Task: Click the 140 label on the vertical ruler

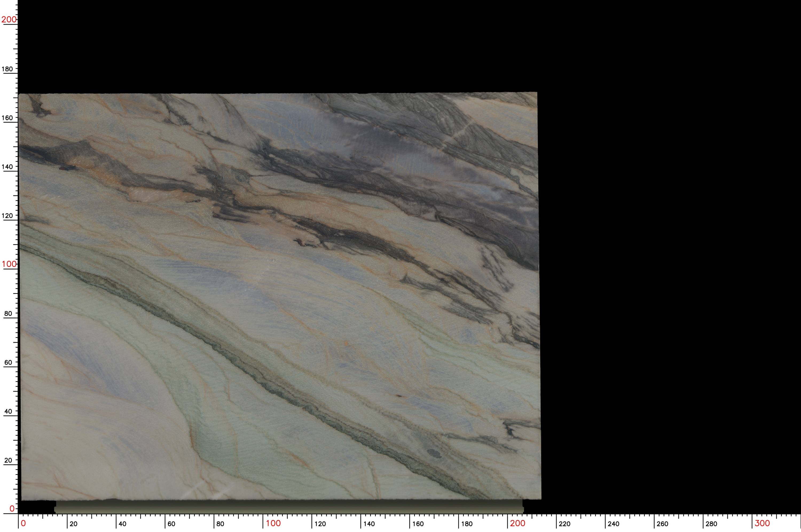Action: click(7, 167)
